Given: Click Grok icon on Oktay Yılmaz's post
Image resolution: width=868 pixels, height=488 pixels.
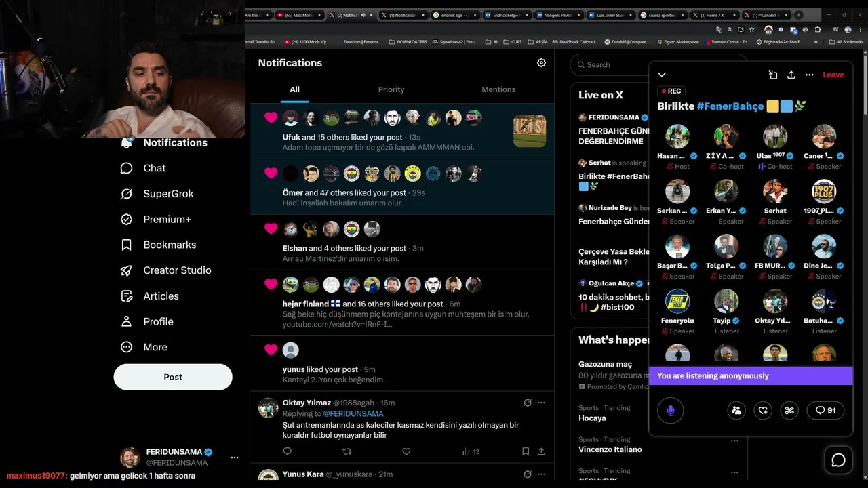Looking at the screenshot, I should [x=527, y=403].
